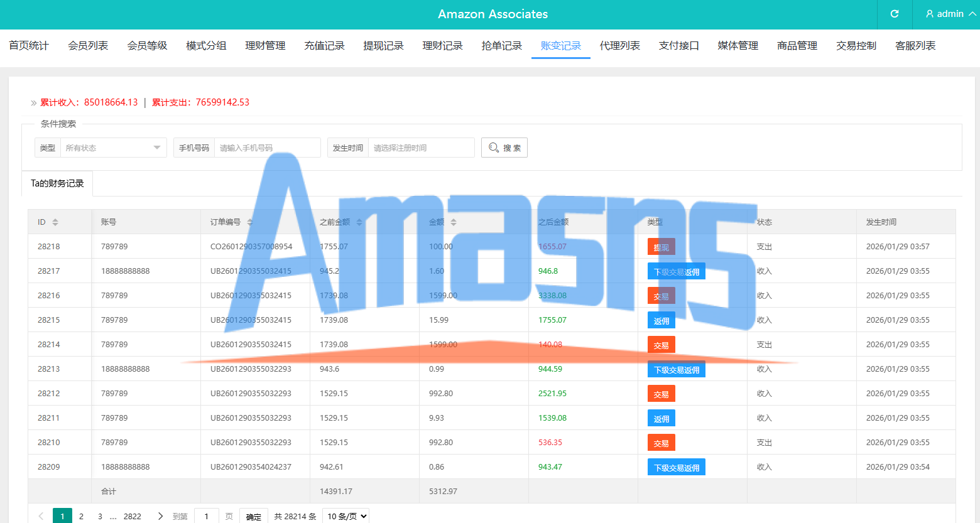Open the 客服列表 menu
Image resolution: width=980 pixels, height=523 pixels.
click(915, 46)
